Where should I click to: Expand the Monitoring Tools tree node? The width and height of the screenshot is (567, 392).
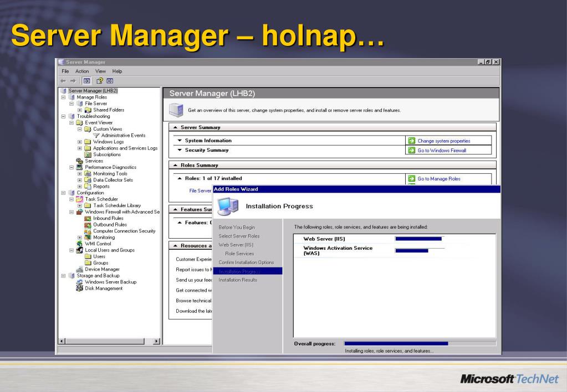[x=80, y=174]
